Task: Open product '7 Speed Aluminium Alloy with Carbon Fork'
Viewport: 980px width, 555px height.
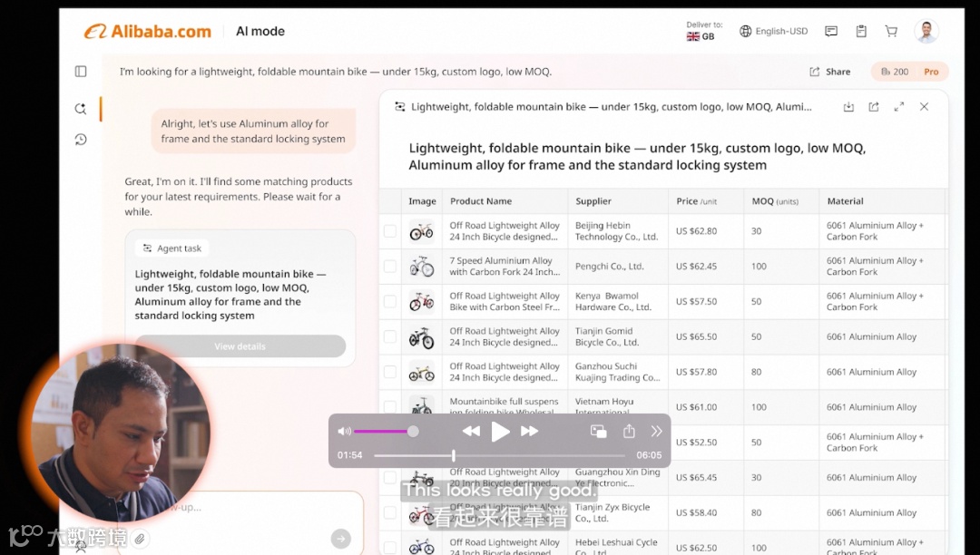Action: [505, 266]
